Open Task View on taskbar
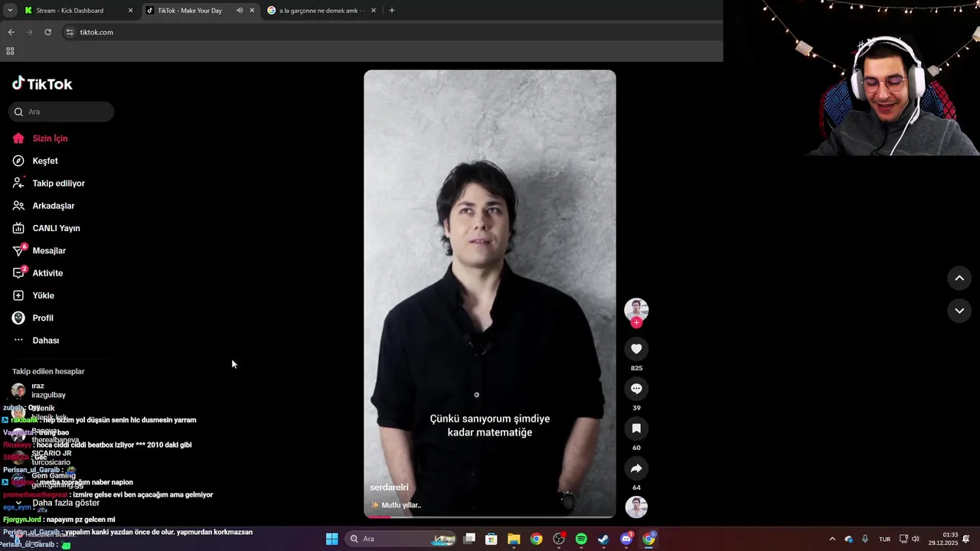 [x=469, y=539]
